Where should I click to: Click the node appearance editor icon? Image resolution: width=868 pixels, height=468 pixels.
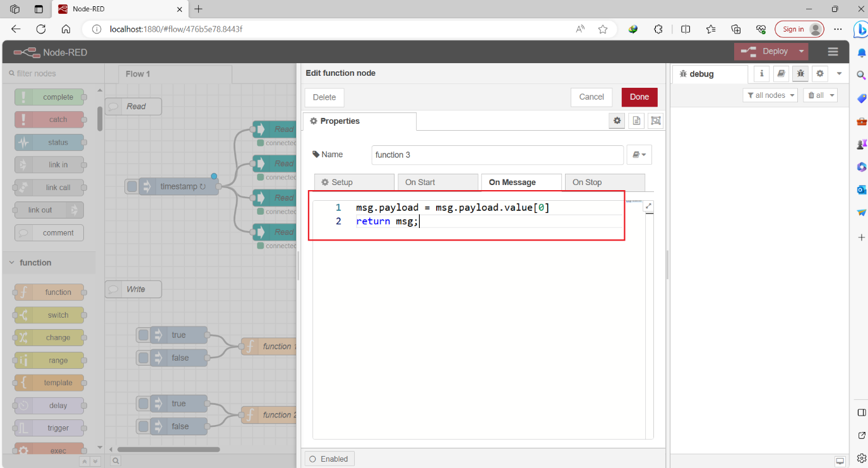655,121
